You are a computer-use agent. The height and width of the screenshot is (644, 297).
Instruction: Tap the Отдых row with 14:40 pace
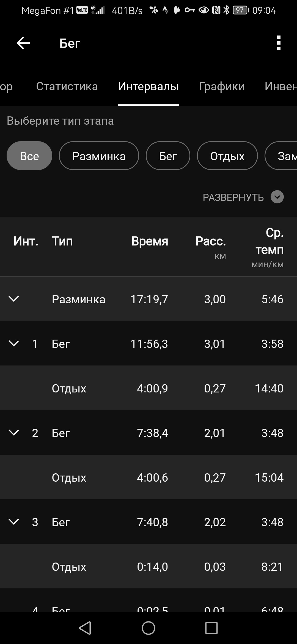[148, 388]
